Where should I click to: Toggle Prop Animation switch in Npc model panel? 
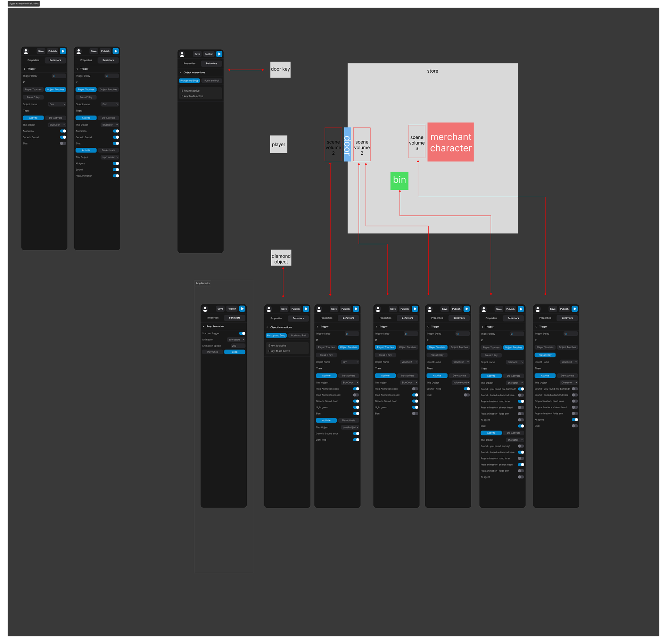tap(116, 176)
